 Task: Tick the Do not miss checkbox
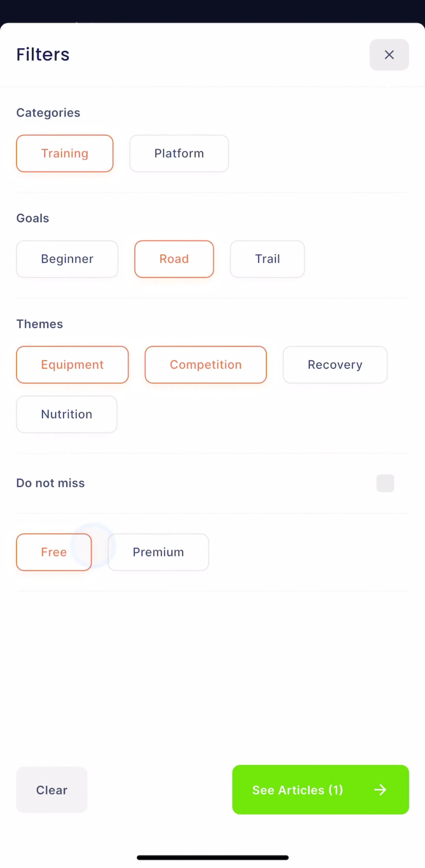[385, 483]
